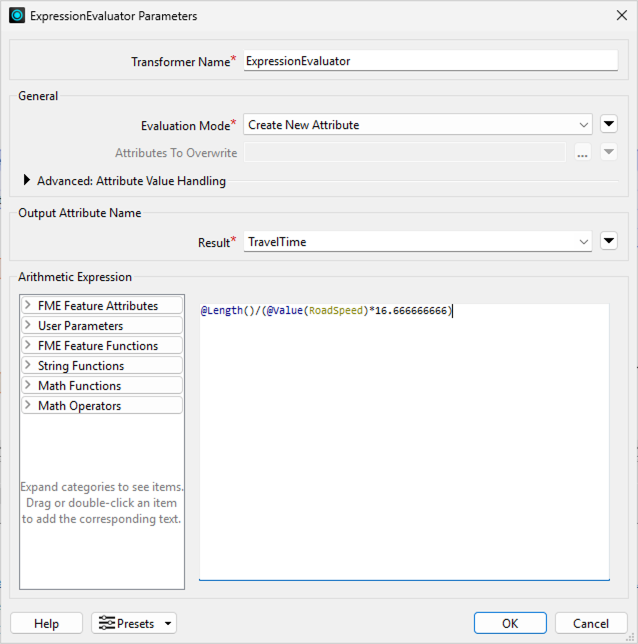Image resolution: width=638 pixels, height=644 pixels.
Task: Open the Evaluation Mode dropdown
Action: coord(418,124)
